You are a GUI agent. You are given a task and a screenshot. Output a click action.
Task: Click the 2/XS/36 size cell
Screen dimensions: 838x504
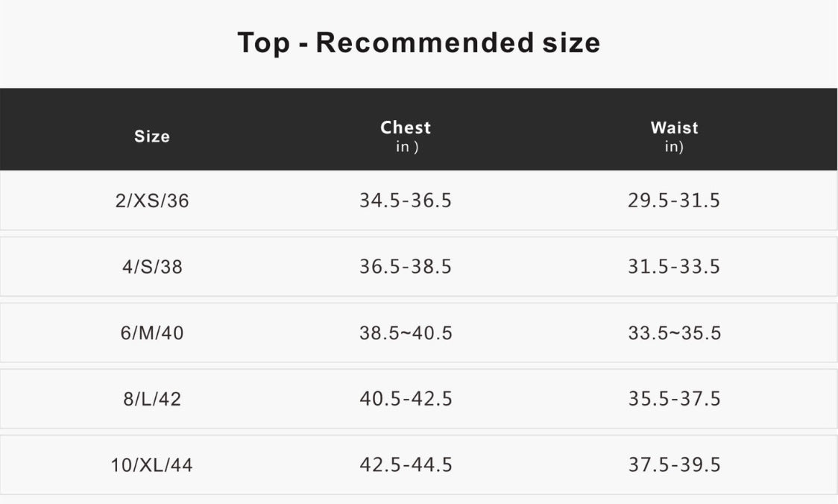152,201
